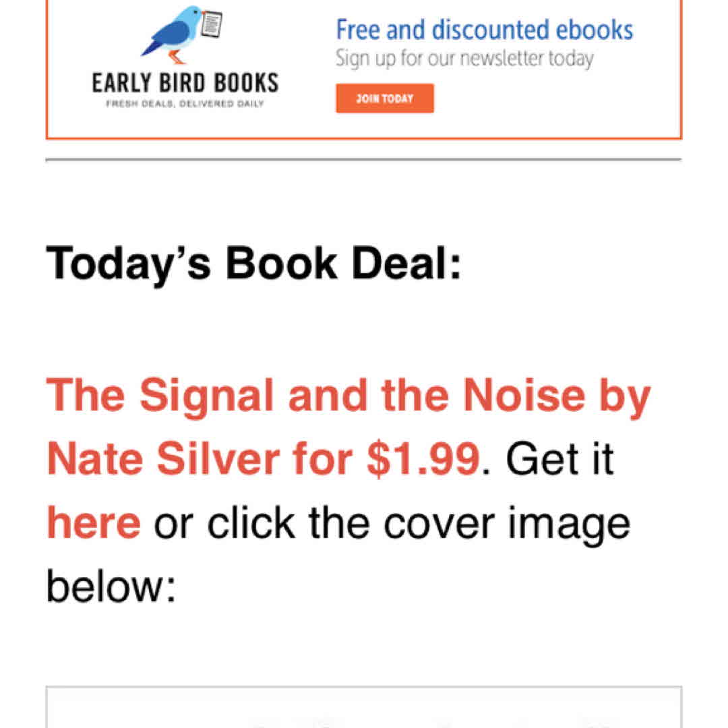Click the word "below:"
This screenshot has height=728, width=728.
[x=111, y=586]
